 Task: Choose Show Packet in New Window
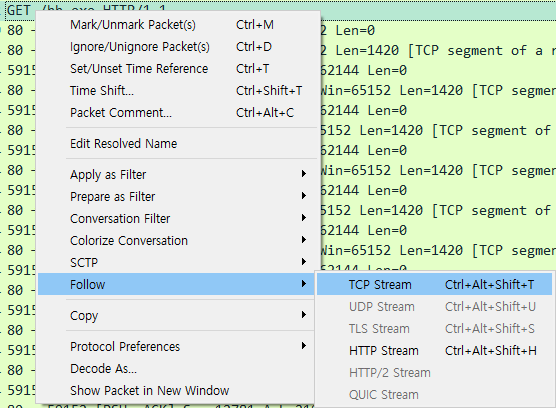[176, 390]
